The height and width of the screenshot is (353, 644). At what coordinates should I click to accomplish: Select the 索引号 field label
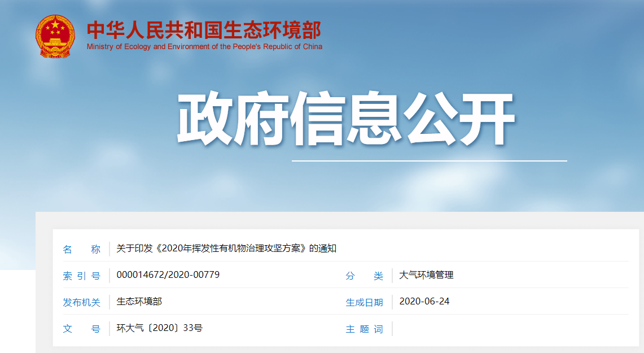81,276
